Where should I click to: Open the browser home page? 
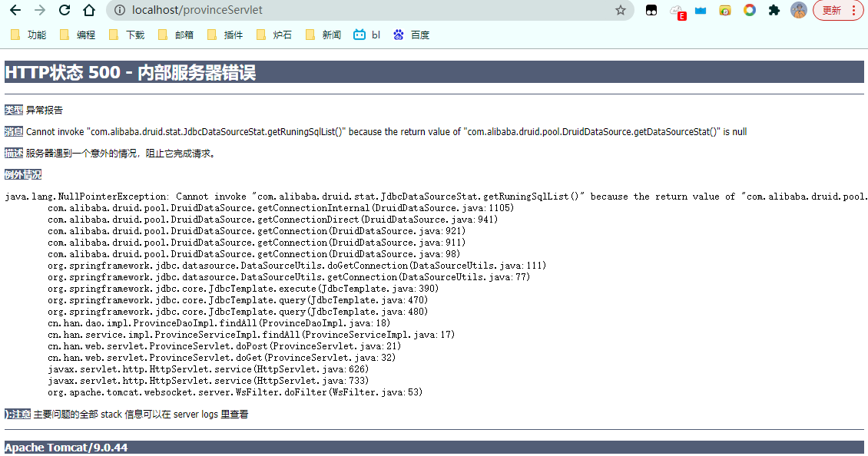click(x=89, y=10)
